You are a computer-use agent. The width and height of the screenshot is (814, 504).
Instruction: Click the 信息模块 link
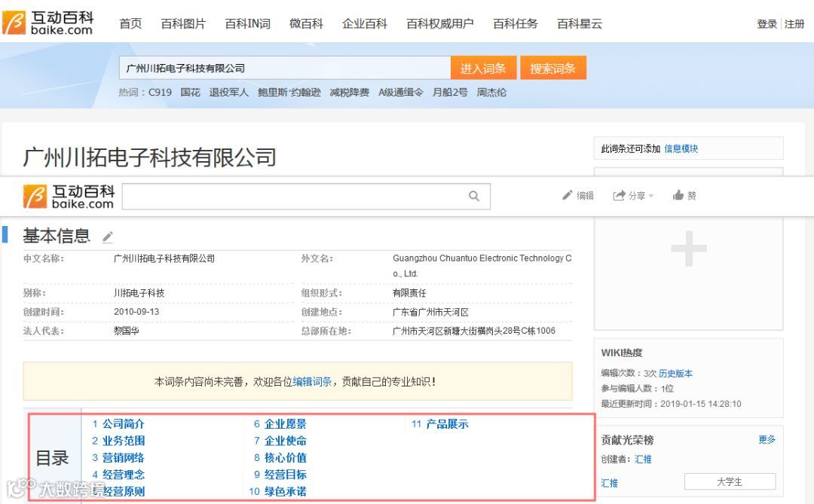coord(681,149)
